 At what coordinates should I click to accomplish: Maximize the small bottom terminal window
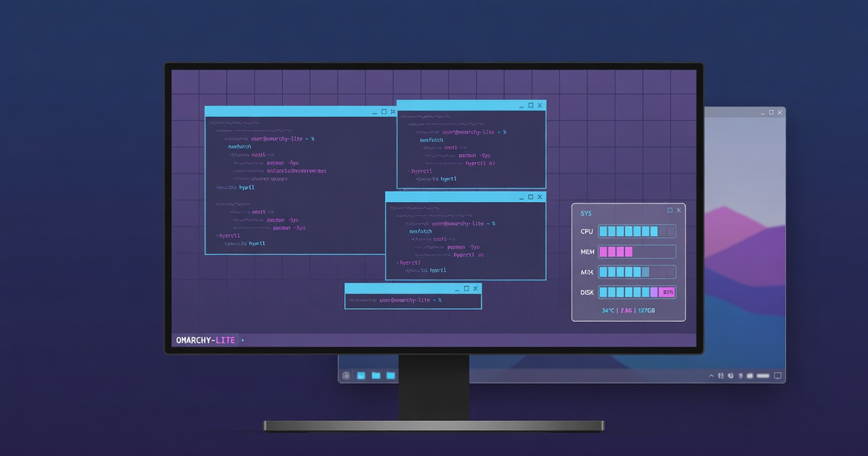(468, 288)
